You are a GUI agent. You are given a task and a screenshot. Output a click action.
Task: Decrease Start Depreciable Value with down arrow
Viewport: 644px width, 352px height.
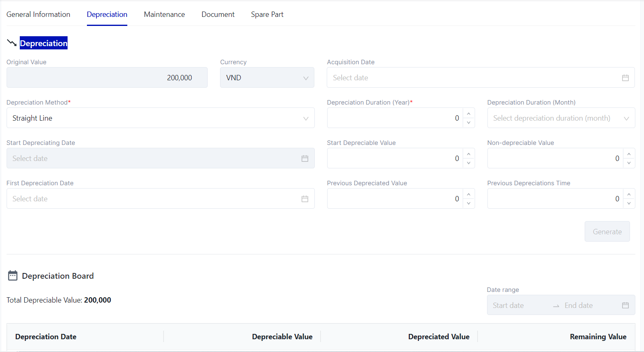[468, 163]
